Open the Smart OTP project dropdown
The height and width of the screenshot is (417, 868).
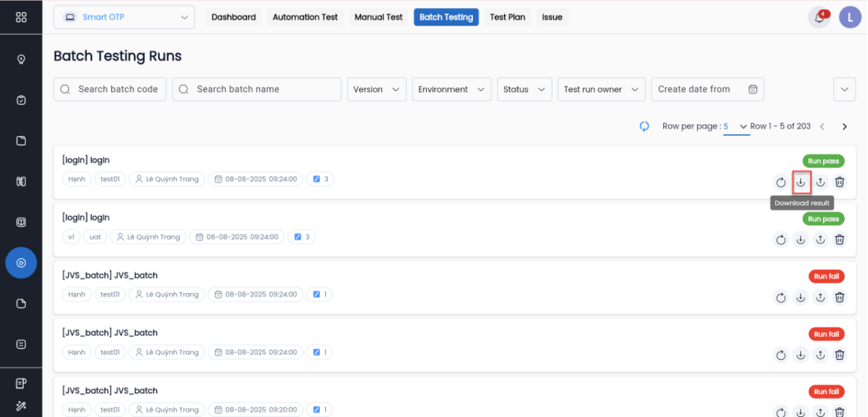[x=124, y=17]
